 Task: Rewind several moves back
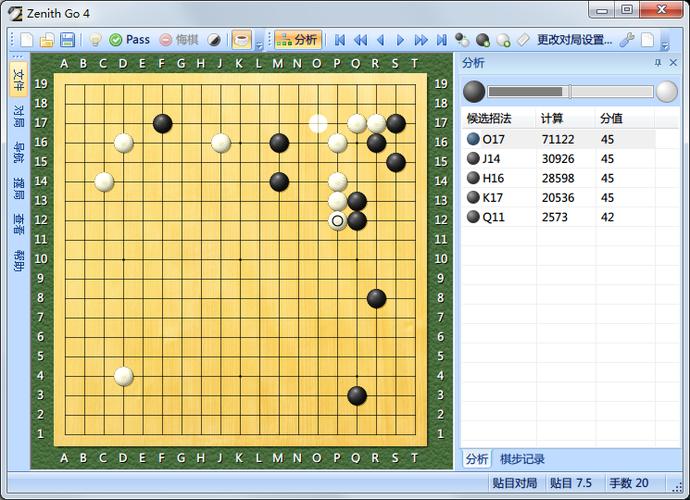click(360, 40)
